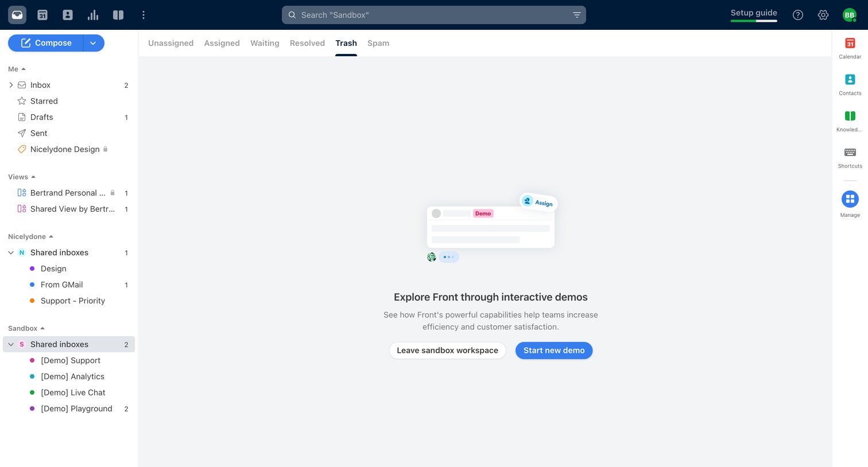Switch to the Resolved tab

tap(307, 43)
